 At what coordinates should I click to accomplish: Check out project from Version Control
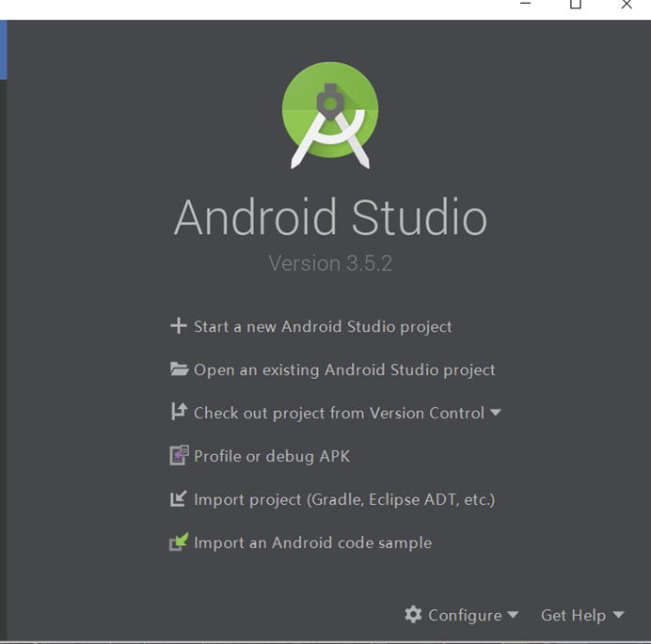(339, 414)
